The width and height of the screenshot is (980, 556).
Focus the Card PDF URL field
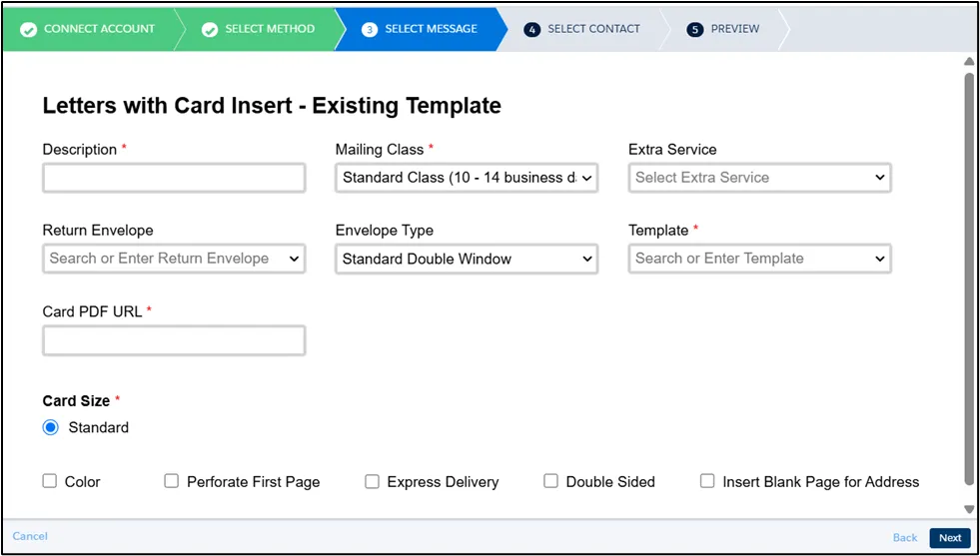tap(174, 340)
